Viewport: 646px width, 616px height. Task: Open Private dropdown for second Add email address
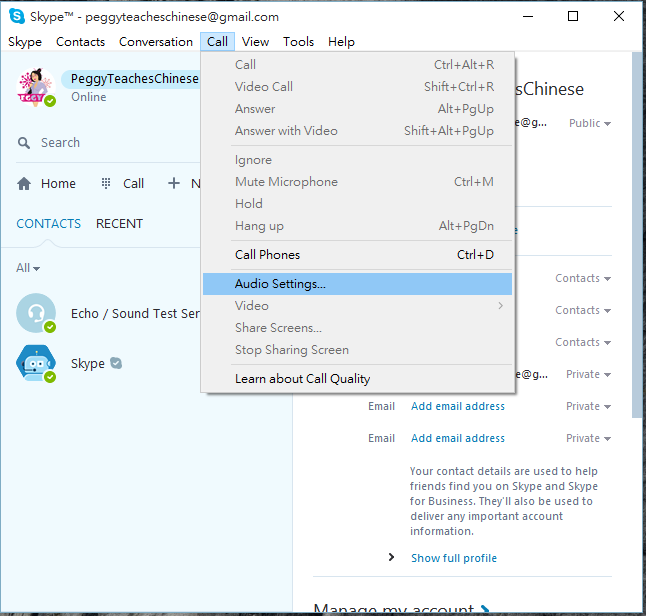pos(588,438)
